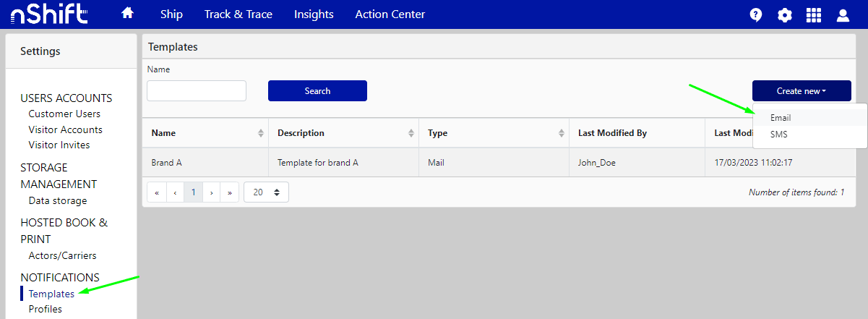
Task: Open the help chat icon
Action: (x=756, y=15)
